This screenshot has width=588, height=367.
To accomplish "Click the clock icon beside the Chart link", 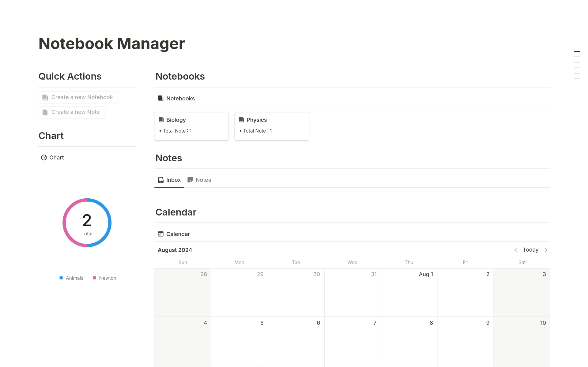I will pos(44,157).
